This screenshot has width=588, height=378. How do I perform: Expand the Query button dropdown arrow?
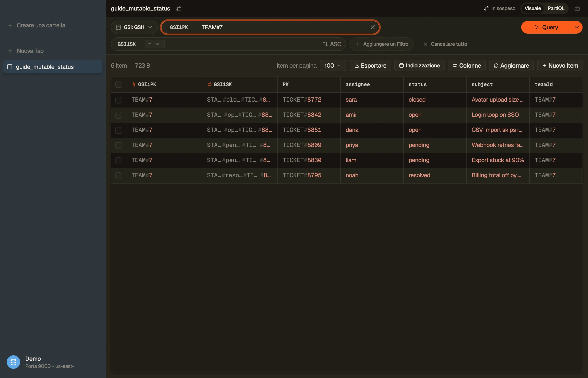click(x=576, y=27)
